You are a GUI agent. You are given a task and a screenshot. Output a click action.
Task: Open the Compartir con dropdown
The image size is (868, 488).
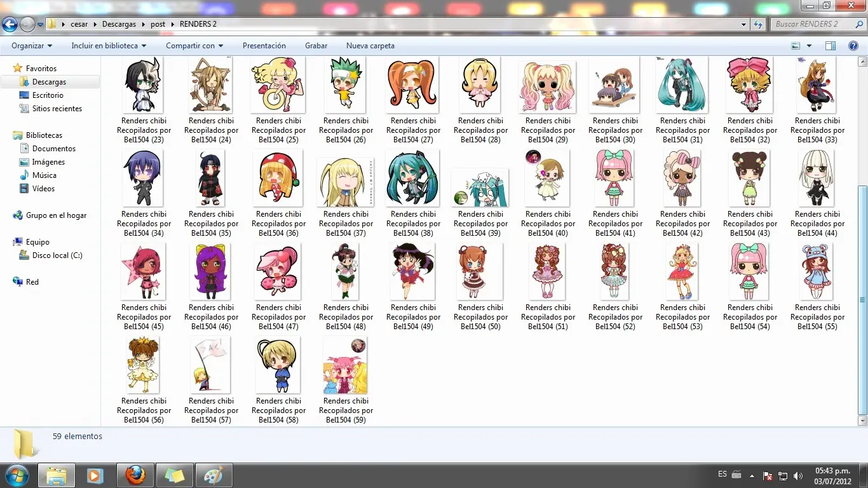coord(194,46)
